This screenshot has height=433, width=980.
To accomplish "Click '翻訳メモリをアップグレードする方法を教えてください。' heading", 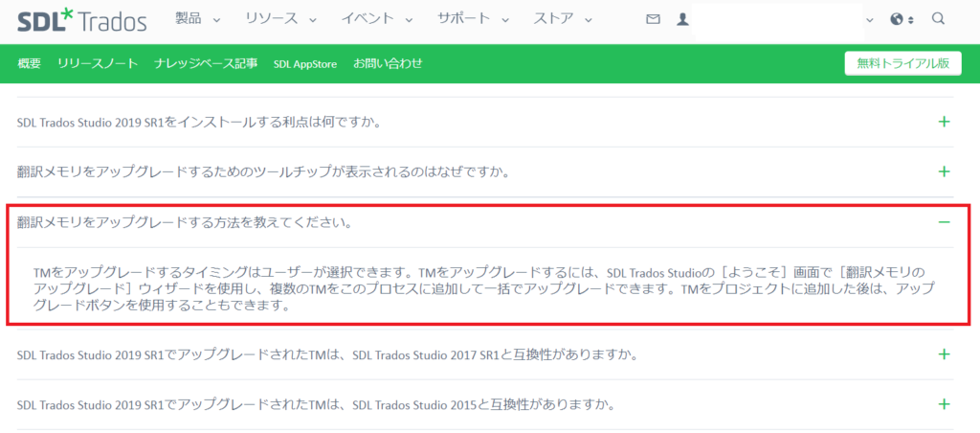I will tap(184, 222).
